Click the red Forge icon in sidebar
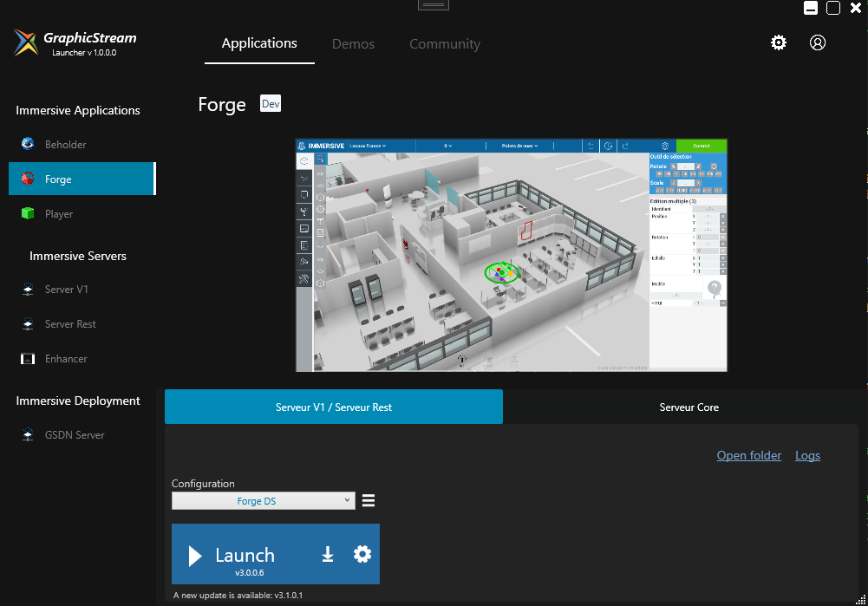This screenshot has width=868, height=606. (x=28, y=179)
